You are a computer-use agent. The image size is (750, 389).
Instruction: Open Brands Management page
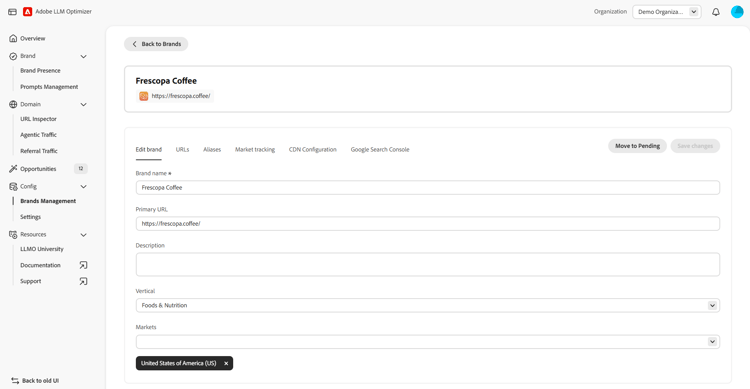click(48, 201)
